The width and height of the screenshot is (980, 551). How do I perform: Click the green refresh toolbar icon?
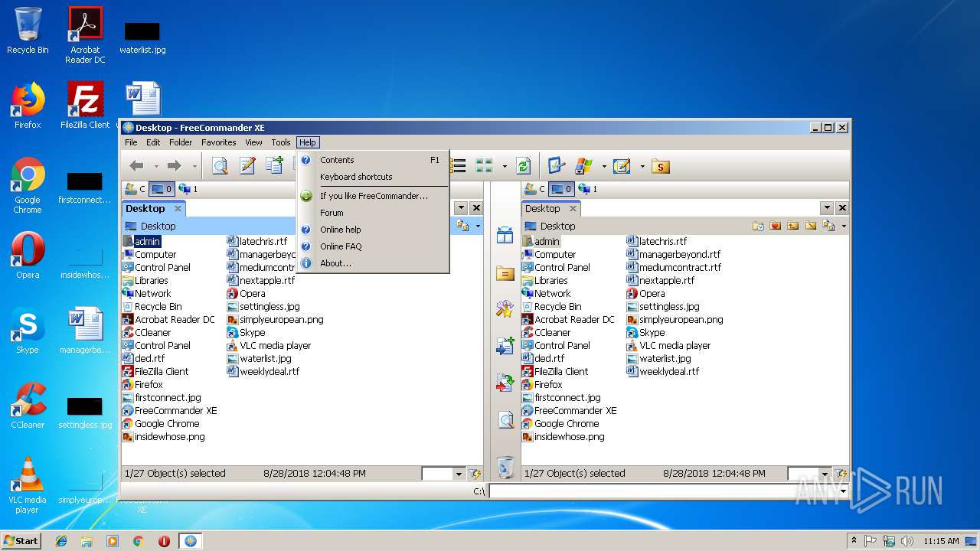pos(524,166)
